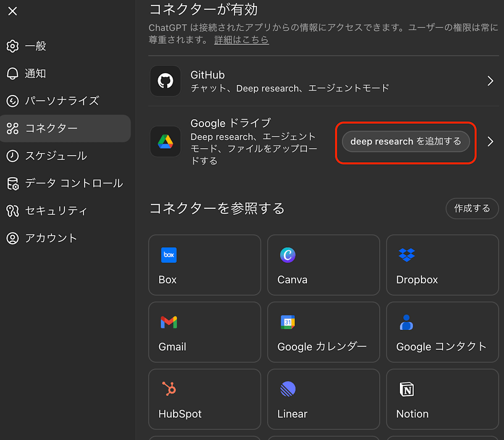Click the Linear logo icon
The height and width of the screenshot is (440, 504).
pos(288,389)
